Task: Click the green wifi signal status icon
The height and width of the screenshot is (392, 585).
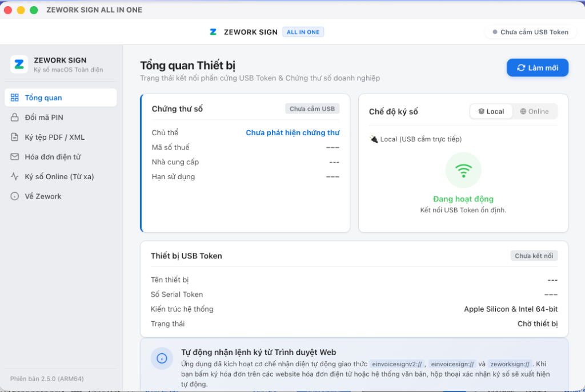Action: (x=463, y=170)
